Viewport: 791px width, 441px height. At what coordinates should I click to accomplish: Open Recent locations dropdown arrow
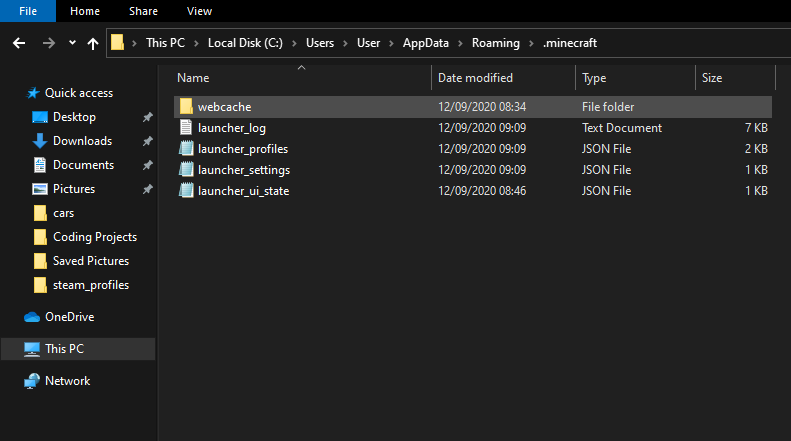click(72, 43)
